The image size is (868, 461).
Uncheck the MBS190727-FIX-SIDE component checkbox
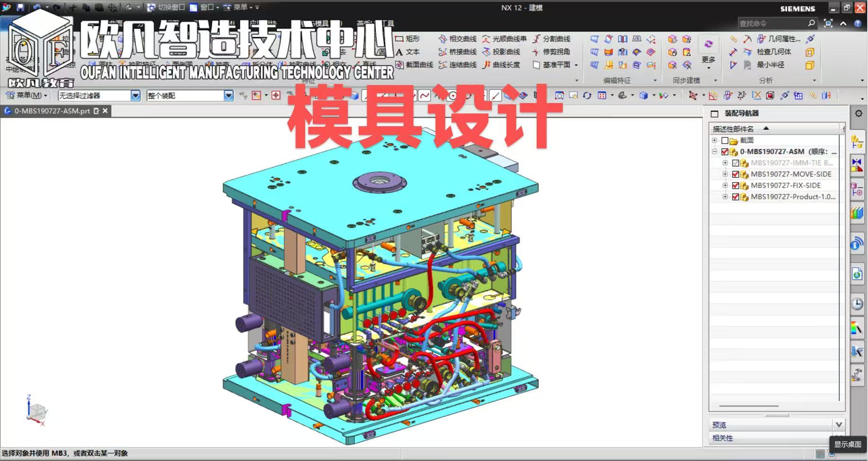[x=735, y=186]
